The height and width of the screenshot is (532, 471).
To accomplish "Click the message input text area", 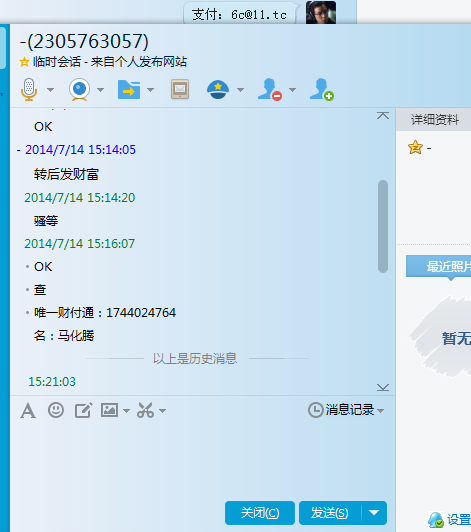I will [x=203, y=459].
